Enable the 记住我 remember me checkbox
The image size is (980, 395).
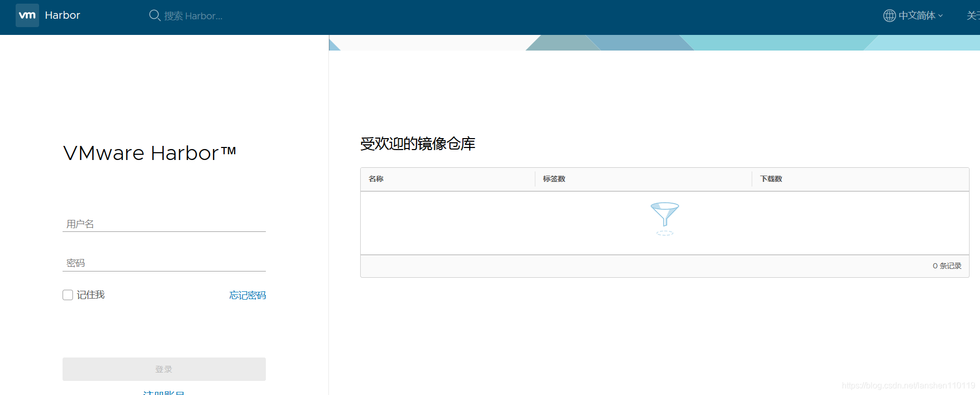(x=68, y=295)
